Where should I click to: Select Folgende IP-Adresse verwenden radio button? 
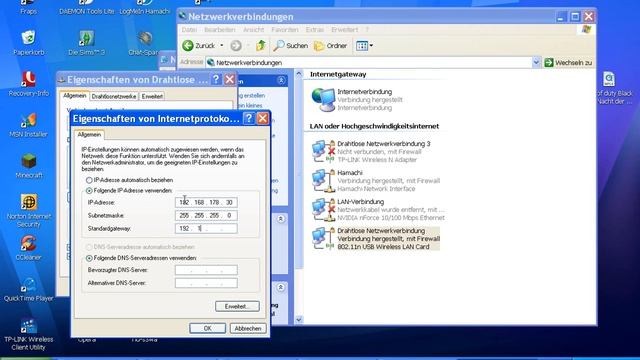(x=89, y=191)
